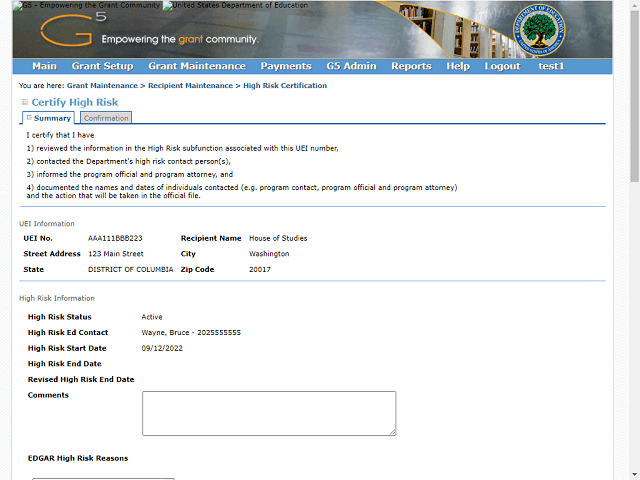Click the address 123 Main Street
Viewport: 640px width, 480px height.
[116, 254]
